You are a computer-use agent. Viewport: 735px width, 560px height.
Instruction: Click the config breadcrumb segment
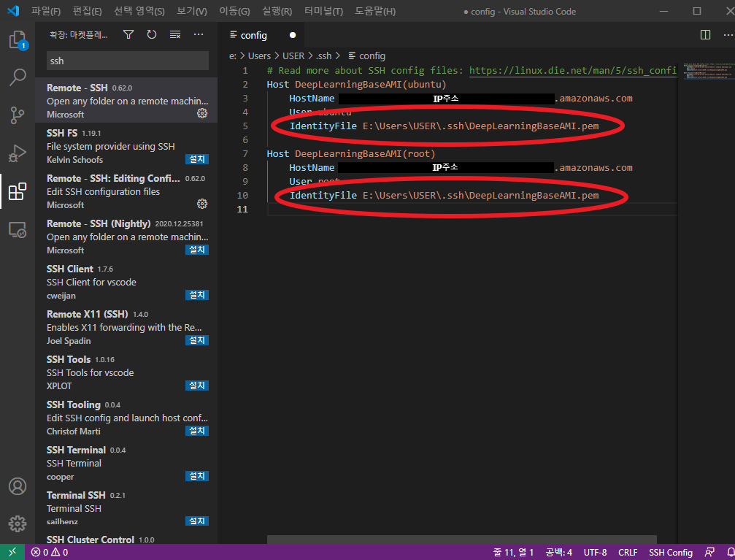367,55
